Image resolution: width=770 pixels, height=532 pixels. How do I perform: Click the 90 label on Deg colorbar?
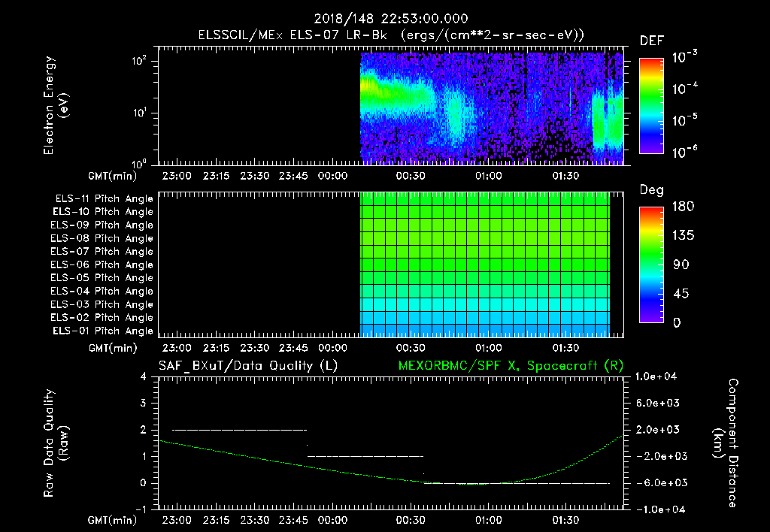(681, 264)
